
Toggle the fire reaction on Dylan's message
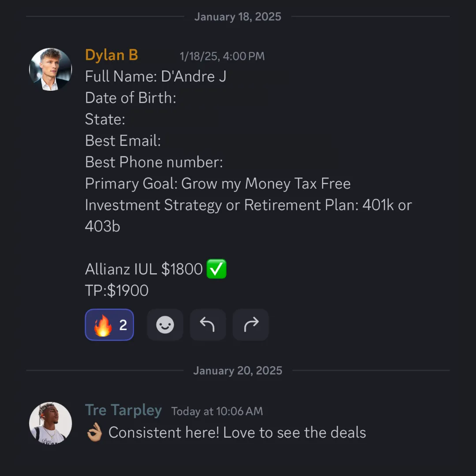coord(109,325)
